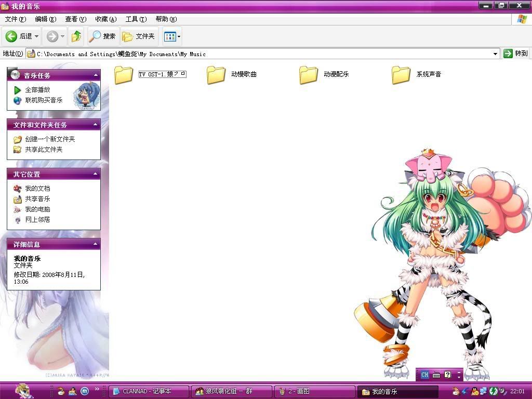Click the language bar help icon
Screen dimensions: 532x399
pyautogui.click(x=447, y=375)
